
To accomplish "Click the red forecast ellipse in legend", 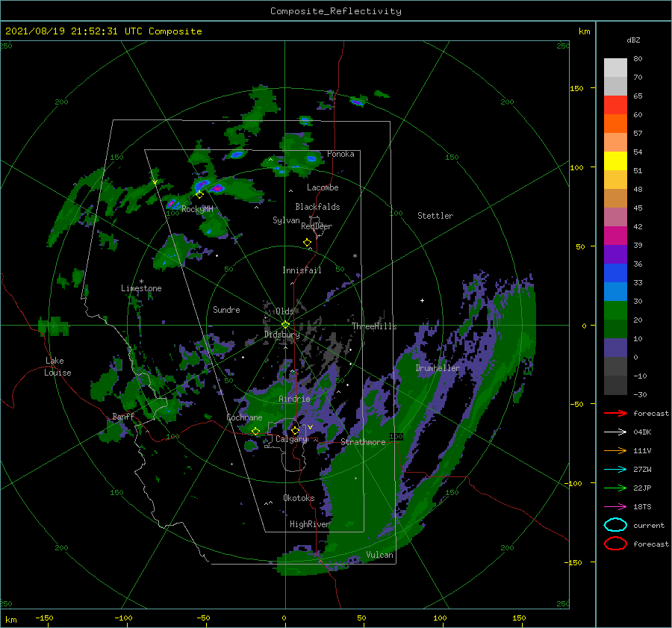I will [x=615, y=544].
